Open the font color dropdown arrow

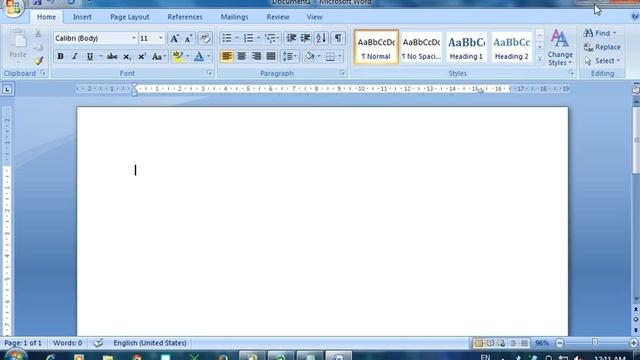(209, 56)
